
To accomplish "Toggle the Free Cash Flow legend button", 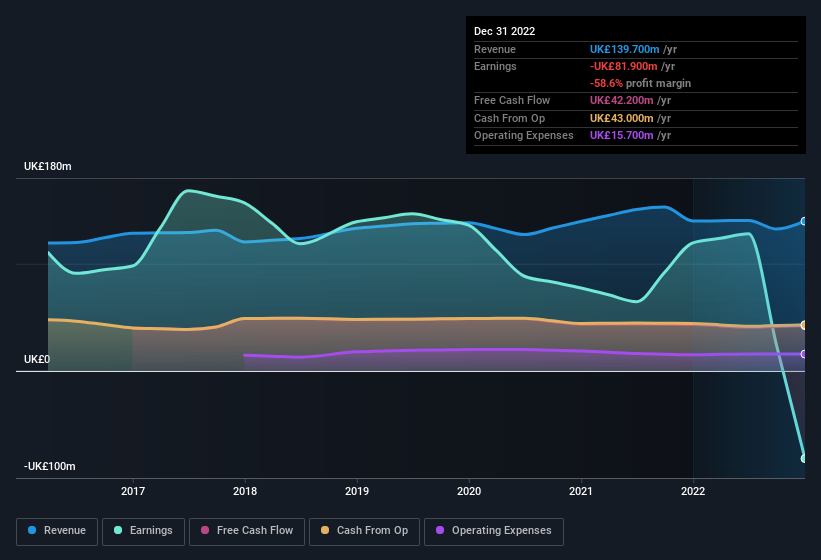I will pos(247,531).
